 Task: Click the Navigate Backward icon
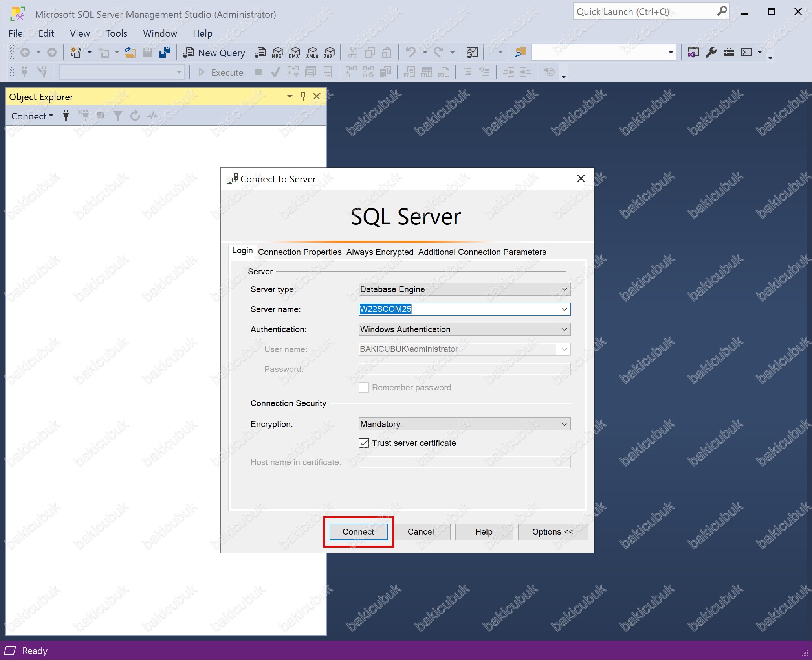(x=25, y=52)
